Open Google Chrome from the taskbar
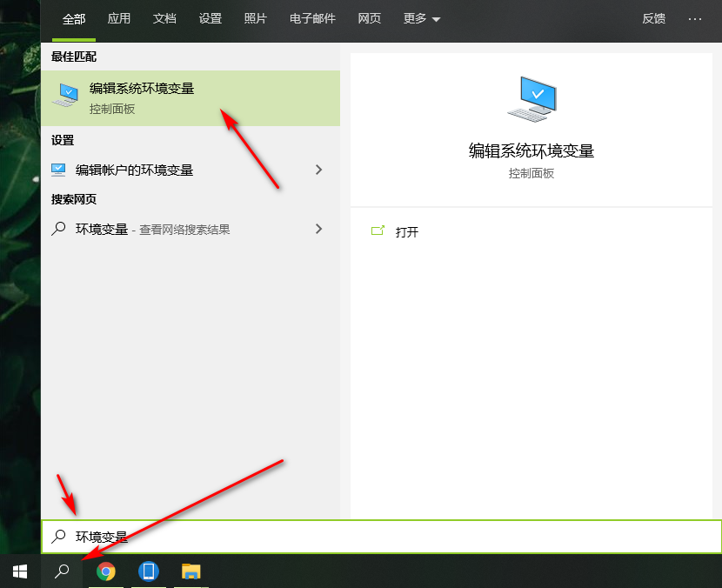The image size is (722, 588). click(x=106, y=571)
